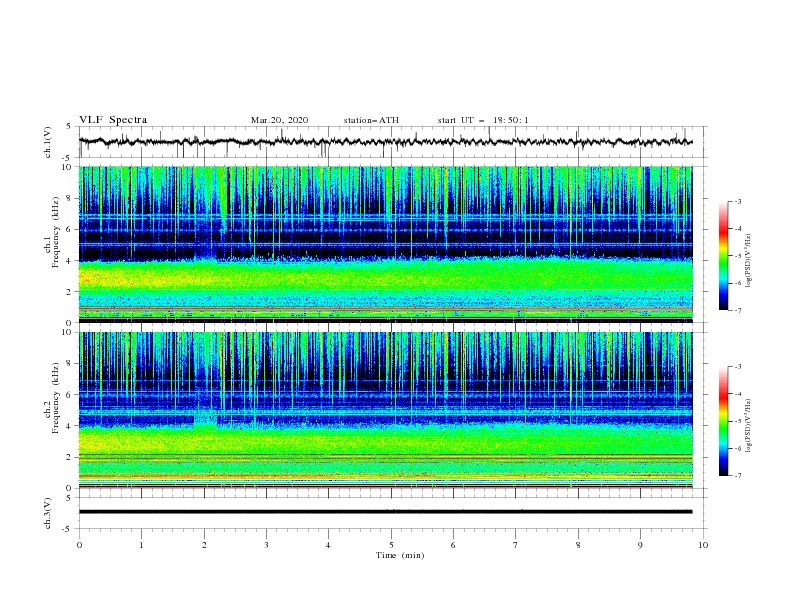
Task: Click time axis tick label "5"
Action: (x=391, y=545)
